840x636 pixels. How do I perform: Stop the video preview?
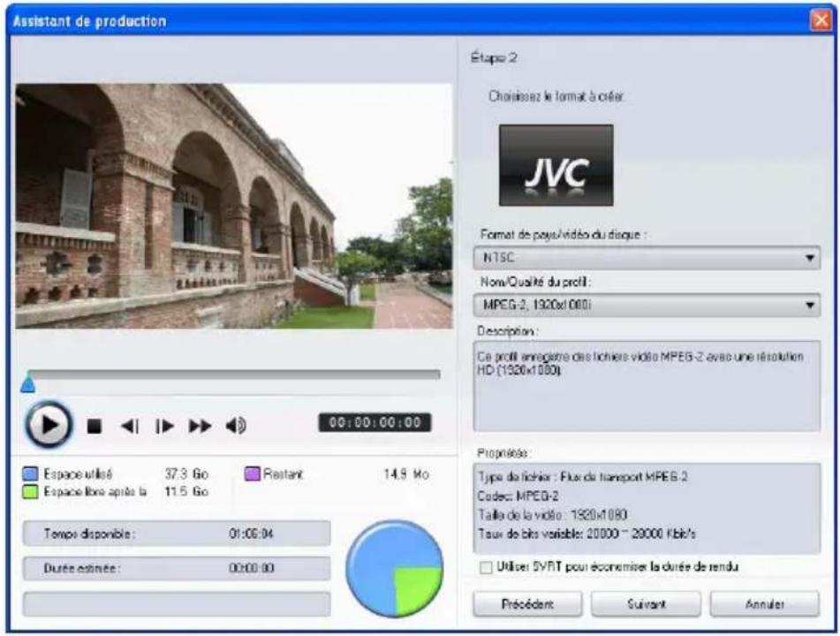(95, 427)
